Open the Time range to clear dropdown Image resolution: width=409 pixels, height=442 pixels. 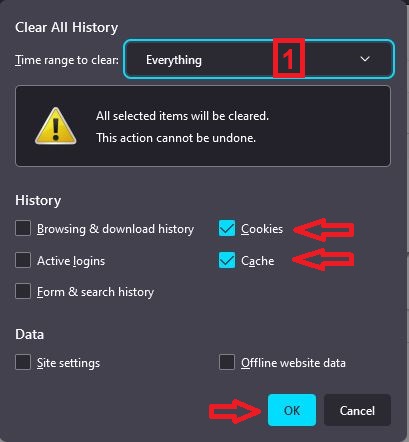click(x=259, y=59)
